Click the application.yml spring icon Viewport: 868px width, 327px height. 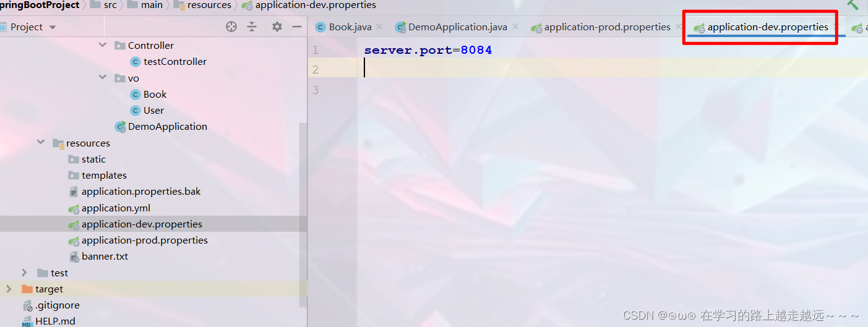tap(74, 208)
